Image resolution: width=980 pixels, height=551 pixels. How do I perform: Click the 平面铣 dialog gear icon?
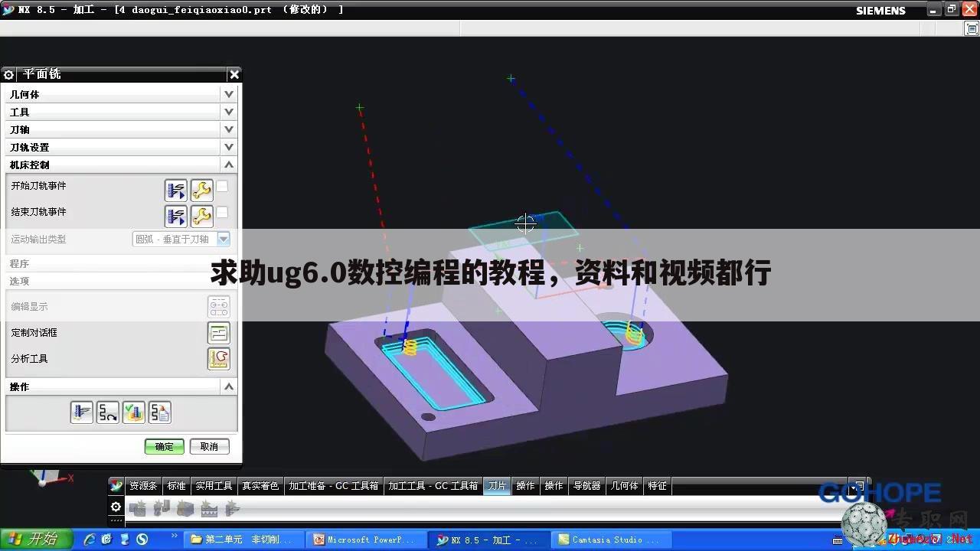(x=8, y=74)
